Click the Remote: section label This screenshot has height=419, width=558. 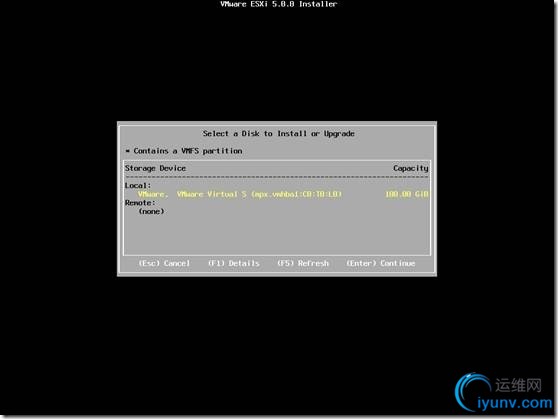140,203
